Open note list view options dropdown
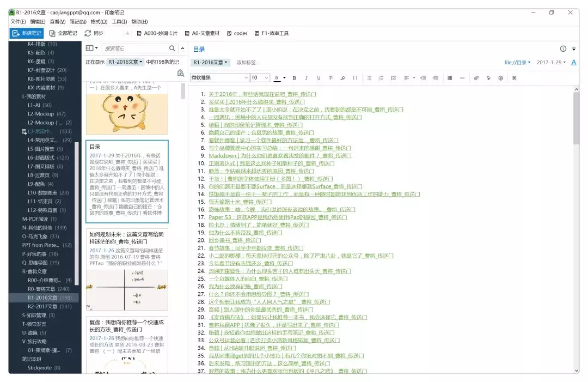The width and height of the screenshot is (588, 382). coord(91,48)
